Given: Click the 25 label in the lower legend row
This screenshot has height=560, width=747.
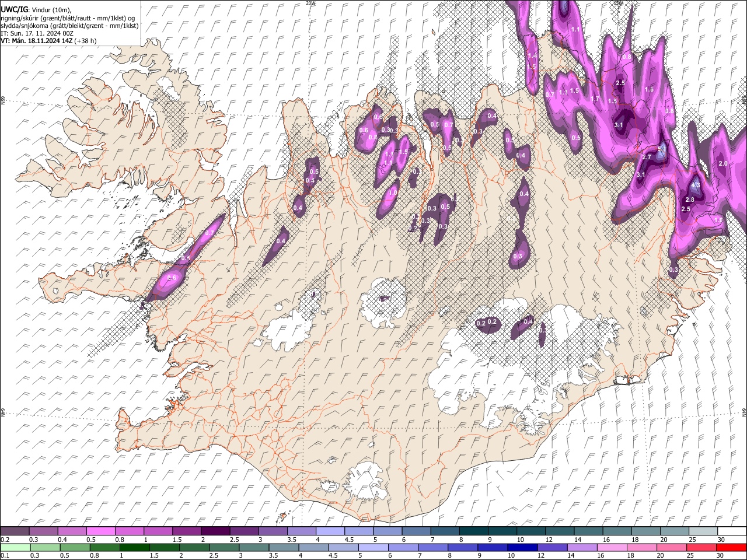Looking at the screenshot, I should coord(690,555).
